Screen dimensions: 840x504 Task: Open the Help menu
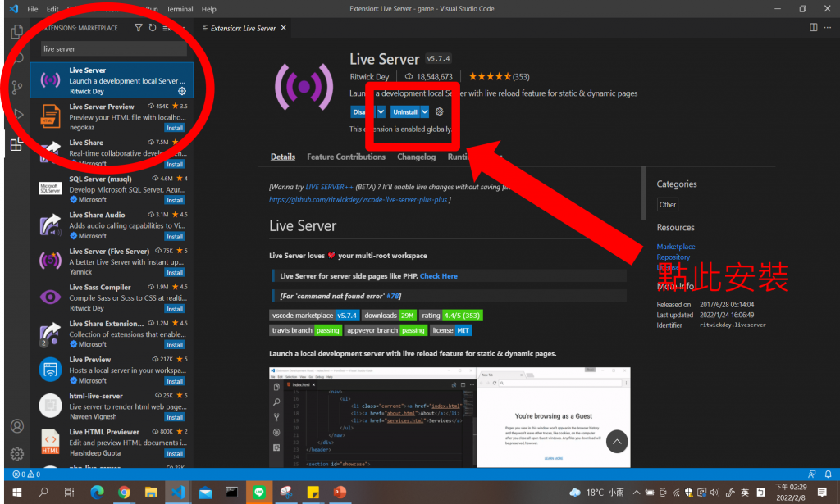point(209,9)
